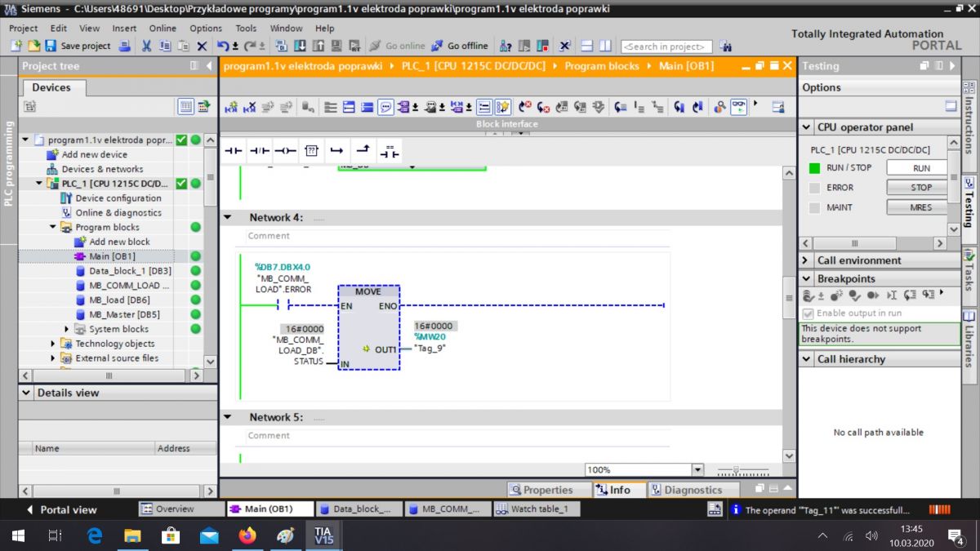Viewport: 980px width, 551px height.
Task: Open Instructions side tab
Action: (969, 127)
